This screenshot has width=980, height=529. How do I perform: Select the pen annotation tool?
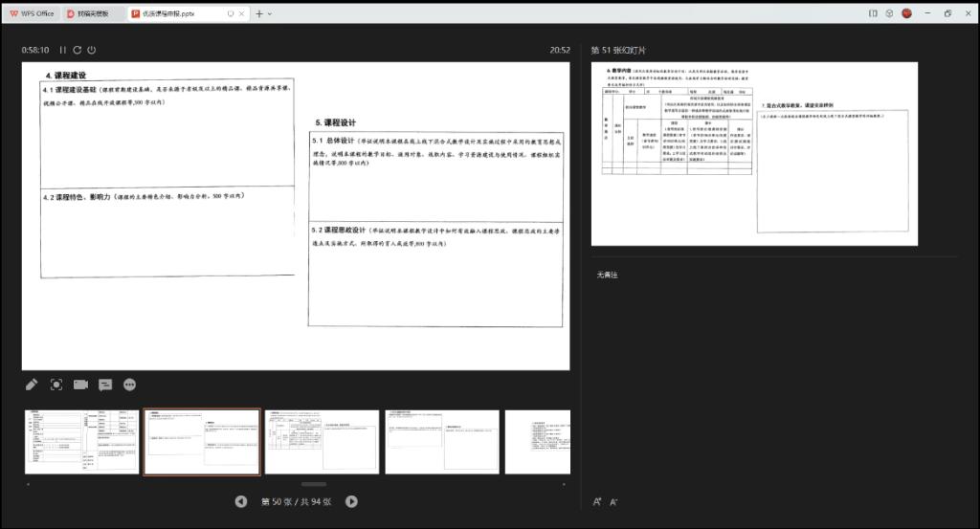coord(32,385)
